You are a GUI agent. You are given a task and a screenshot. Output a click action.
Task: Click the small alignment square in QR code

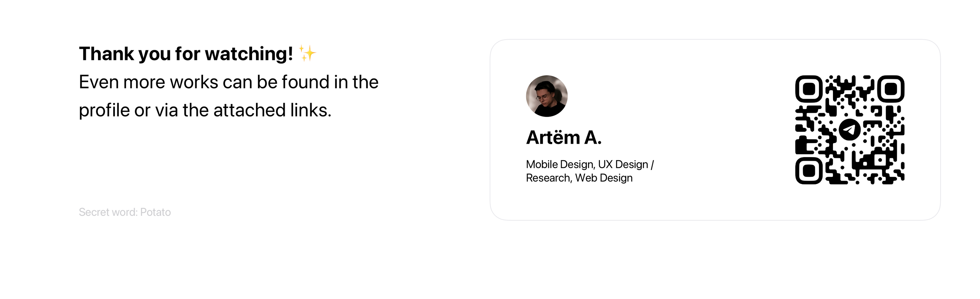[x=880, y=160]
